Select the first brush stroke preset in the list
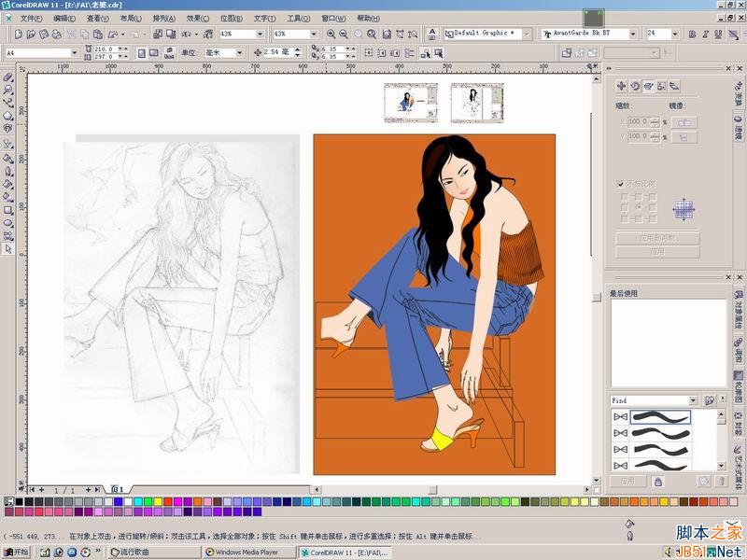Viewport: 747px width, 560px height. 660,417
